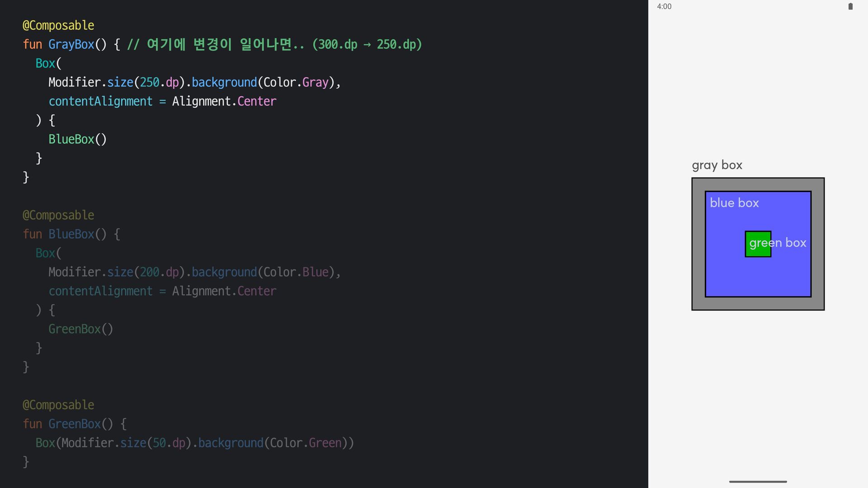Screen dimensions: 868x488
Task: Click the 'blue box' label text
Action: (734, 203)
